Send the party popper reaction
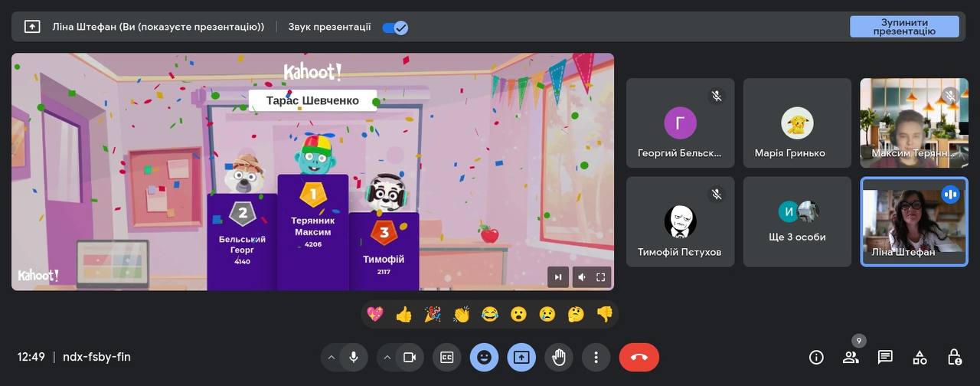This screenshot has height=386, width=980. 433,314
